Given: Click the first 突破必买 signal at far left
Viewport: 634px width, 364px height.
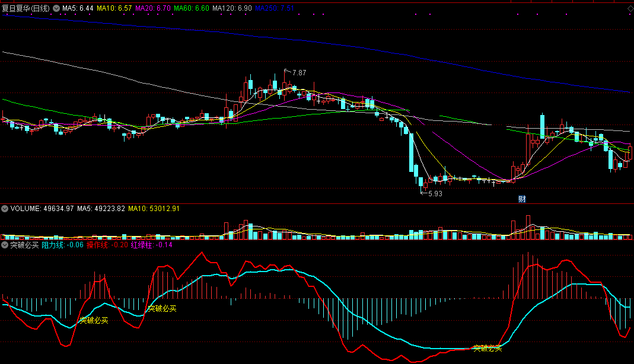Looking at the screenshot, I should click(94, 320).
